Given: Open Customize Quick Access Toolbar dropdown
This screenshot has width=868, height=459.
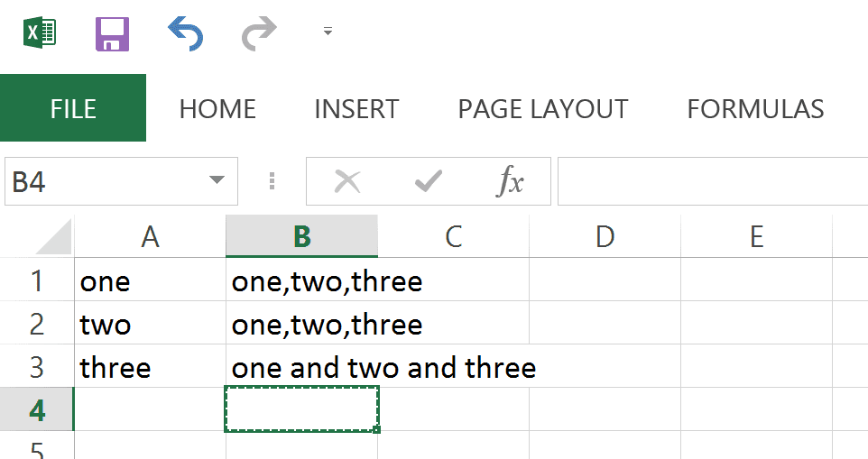Looking at the screenshot, I should (x=328, y=32).
